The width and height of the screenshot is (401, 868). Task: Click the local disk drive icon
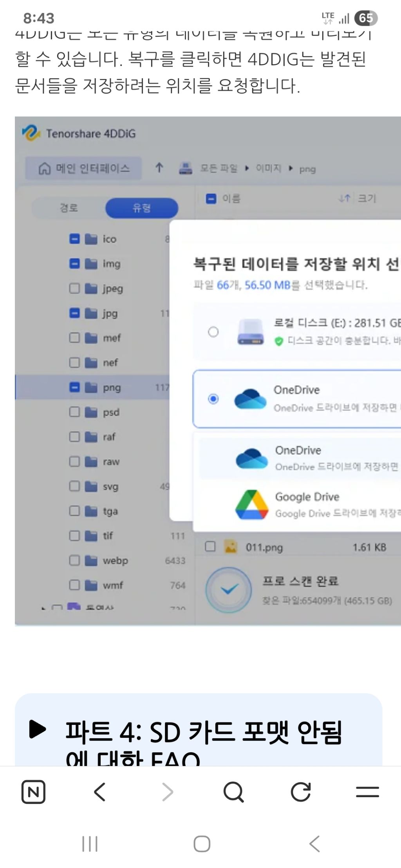point(251,332)
